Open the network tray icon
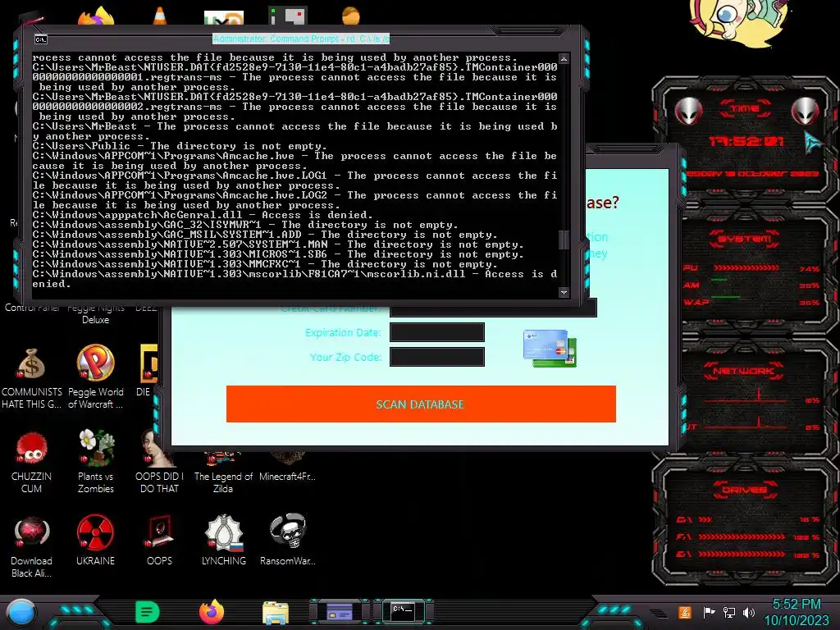This screenshot has width=840, height=630. point(729,612)
